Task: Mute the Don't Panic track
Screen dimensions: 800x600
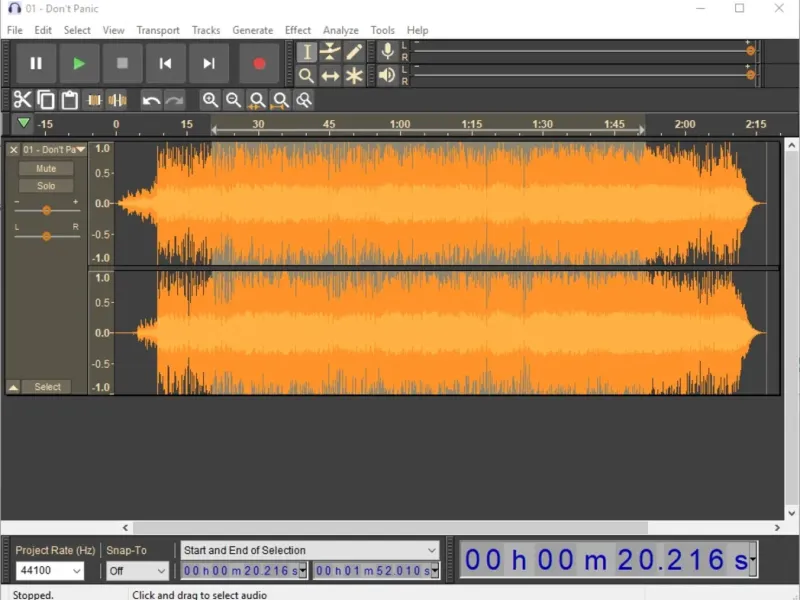Action: pos(46,169)
